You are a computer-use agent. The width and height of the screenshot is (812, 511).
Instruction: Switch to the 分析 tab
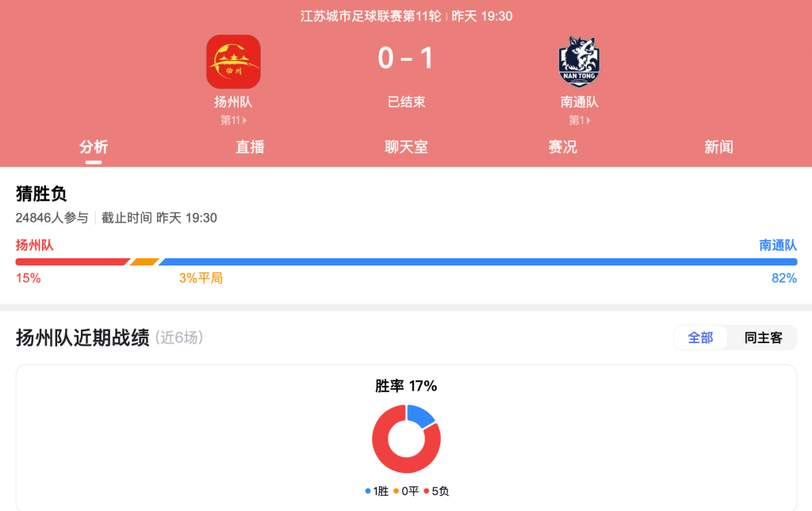tap(94, 147)
